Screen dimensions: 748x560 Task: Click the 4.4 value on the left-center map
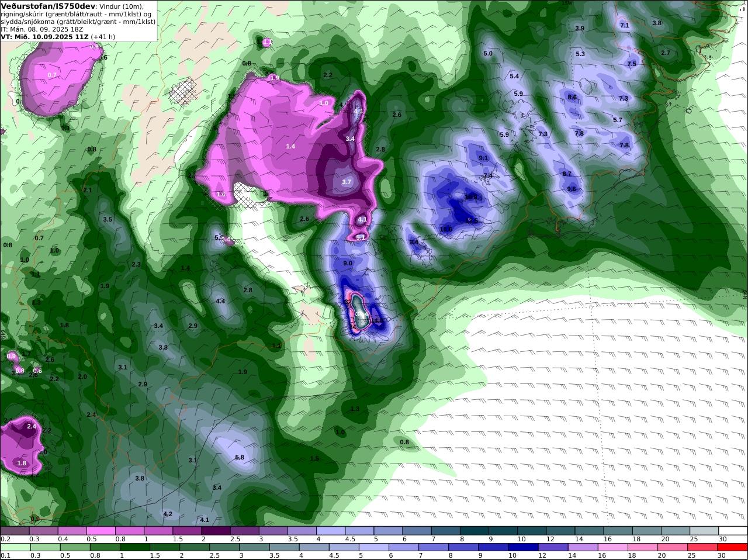click(x=221, y=302)
